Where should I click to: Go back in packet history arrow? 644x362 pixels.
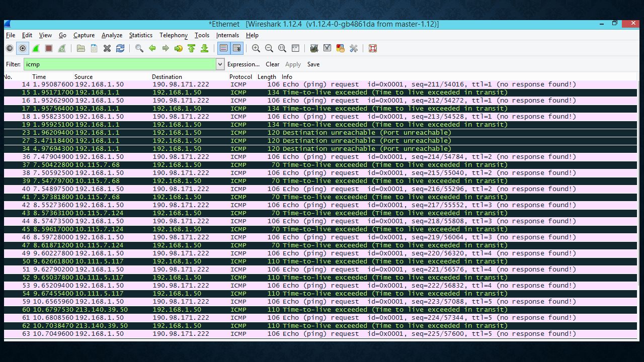coord(152,48)
